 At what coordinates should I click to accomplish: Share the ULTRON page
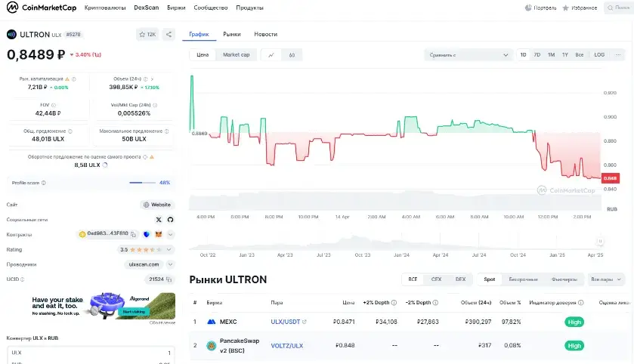pyautogui.click(x=169, y=34)
